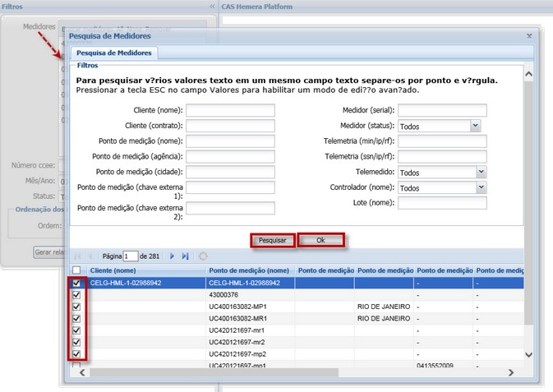Confirm selection with the Ok button
The height and width of the screenshot is (392, 553).
tap(320, 241)
